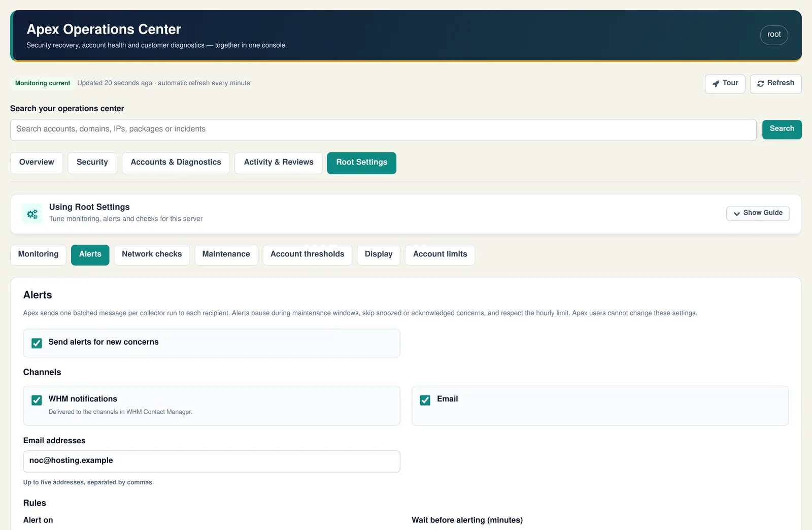Screen dimensions: 812x530
Task: Click the Email addresses input field
Action: pos(212,461)
